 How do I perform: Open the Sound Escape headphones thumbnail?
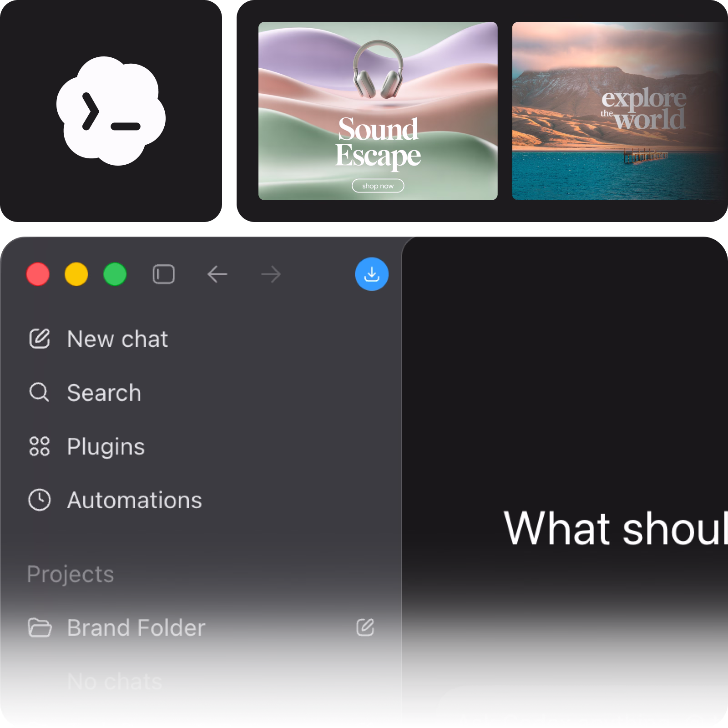click(x=378, y=111)
